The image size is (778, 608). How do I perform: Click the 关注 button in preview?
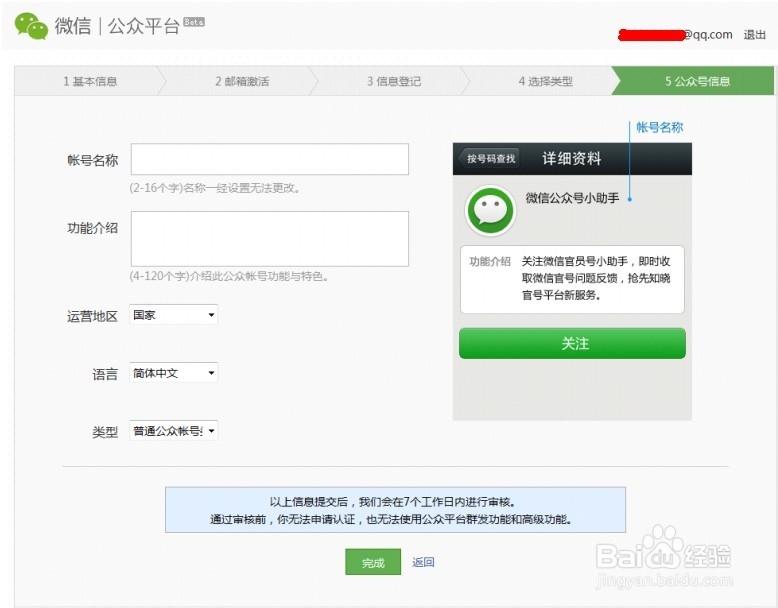(x=573, y=343)
